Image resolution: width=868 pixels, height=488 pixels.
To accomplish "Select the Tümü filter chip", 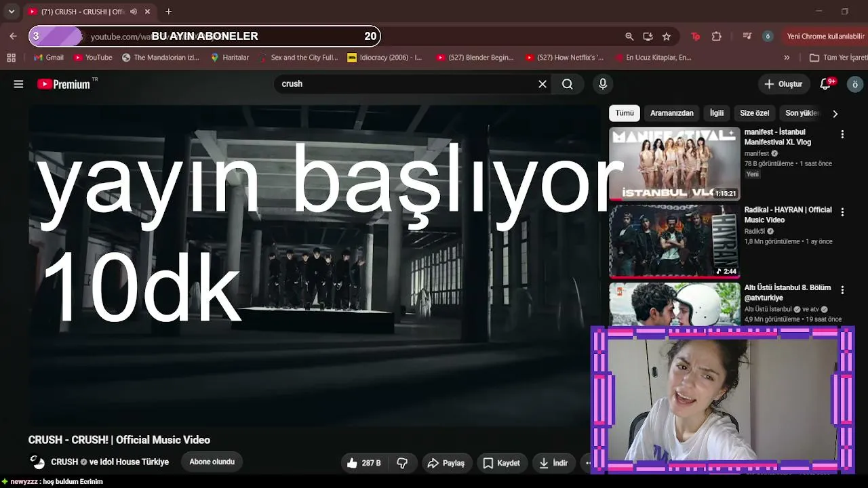I will click(x=625, y=113).
